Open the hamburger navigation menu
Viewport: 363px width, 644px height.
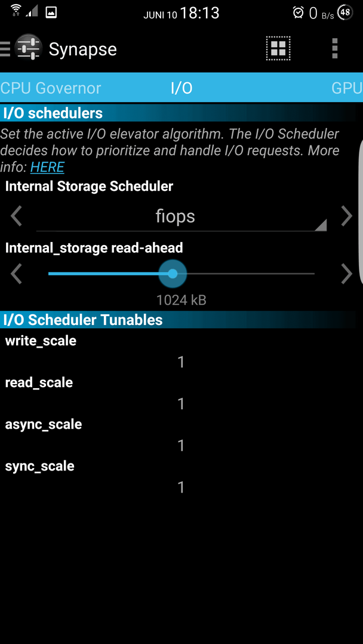point(5,49)
